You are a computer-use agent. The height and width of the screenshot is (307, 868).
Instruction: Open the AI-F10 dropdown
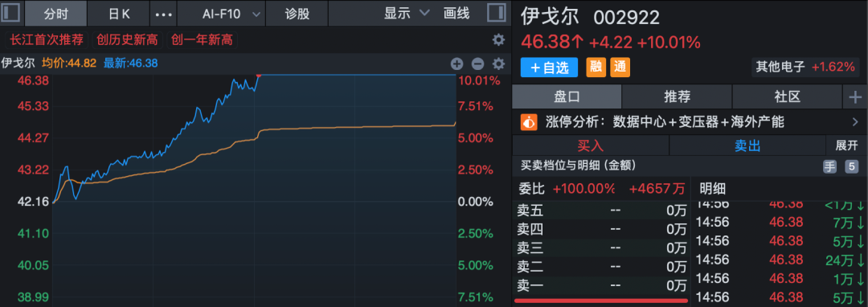click(222, 14)
